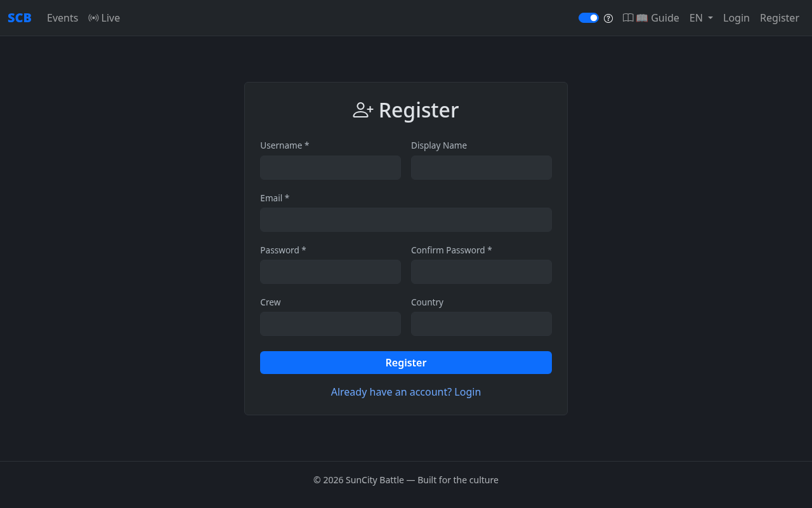This screenshot has height=508, width=812.
Task: Click the user-plus icon above the form
Action: pos(362,109)
